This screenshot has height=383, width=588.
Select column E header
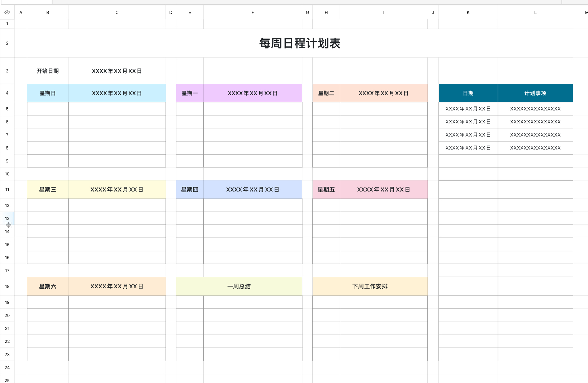point(190,13)
